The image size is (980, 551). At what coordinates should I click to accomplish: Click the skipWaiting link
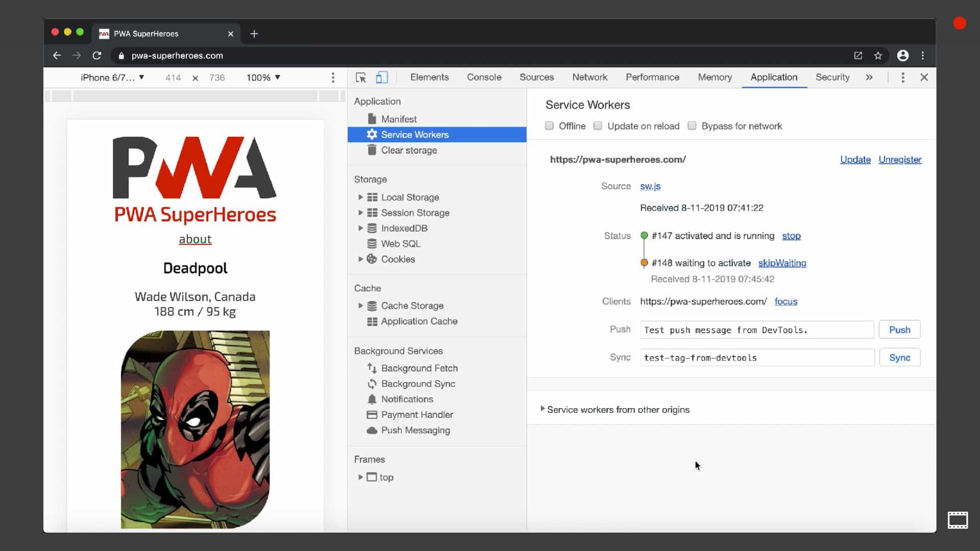[x=782, y=263]
